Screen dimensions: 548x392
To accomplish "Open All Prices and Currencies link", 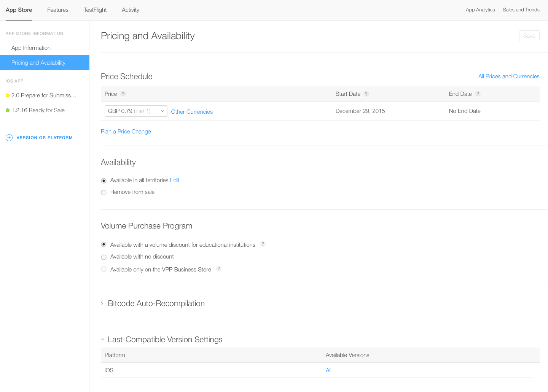I will pyautogui.click(x=508, y=76).
